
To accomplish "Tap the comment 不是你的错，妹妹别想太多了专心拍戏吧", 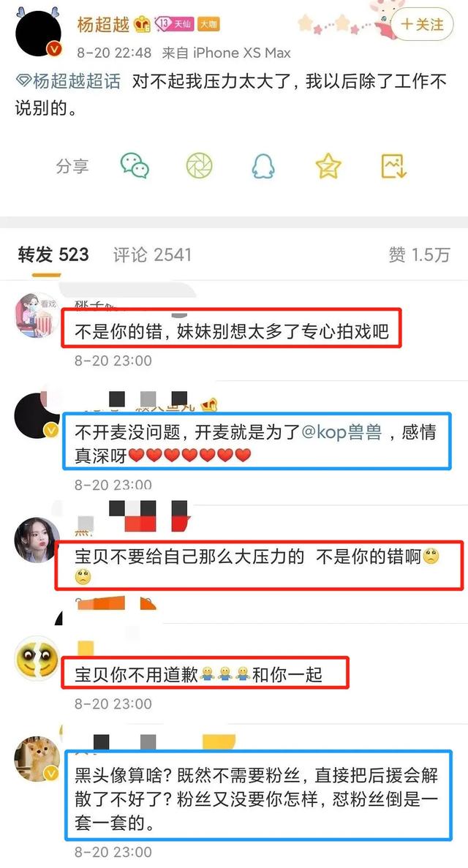I will [232, 331].
